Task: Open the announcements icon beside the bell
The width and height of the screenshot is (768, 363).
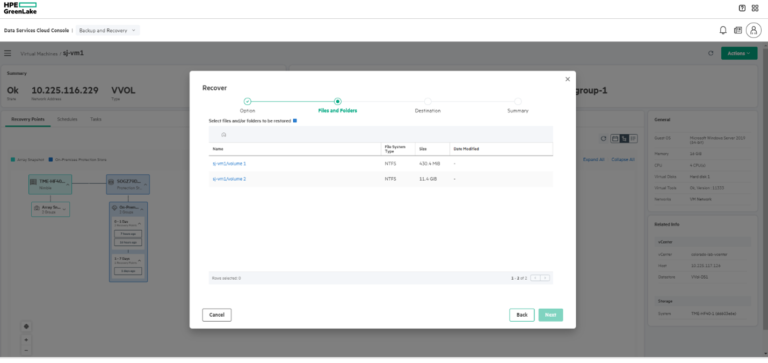Action: [738, 30]
